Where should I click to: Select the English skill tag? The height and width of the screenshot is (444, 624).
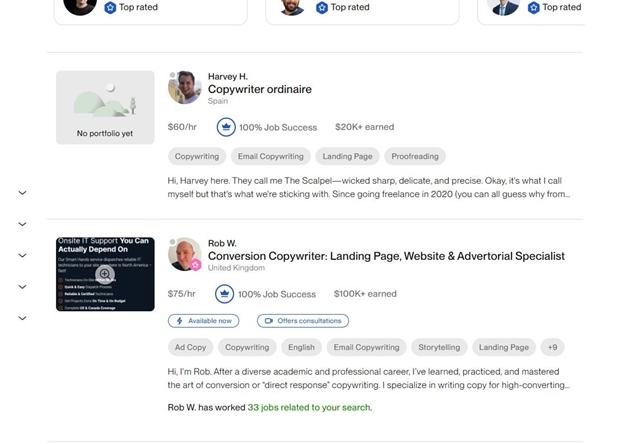coord(301,347)
